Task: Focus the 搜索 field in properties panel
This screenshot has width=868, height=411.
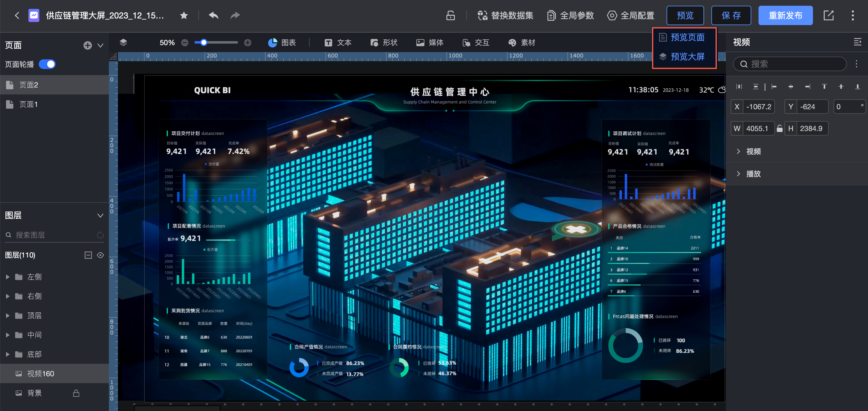Action: coord(790,64)
